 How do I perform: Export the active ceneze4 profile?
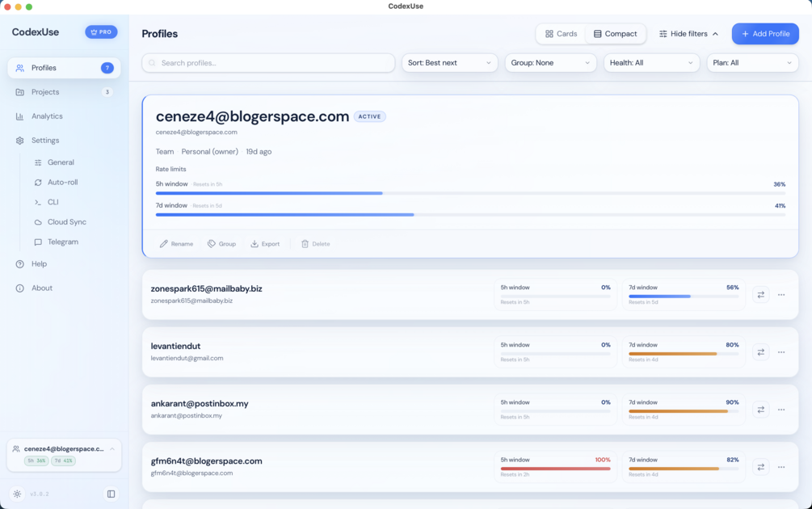click(265, 244)
